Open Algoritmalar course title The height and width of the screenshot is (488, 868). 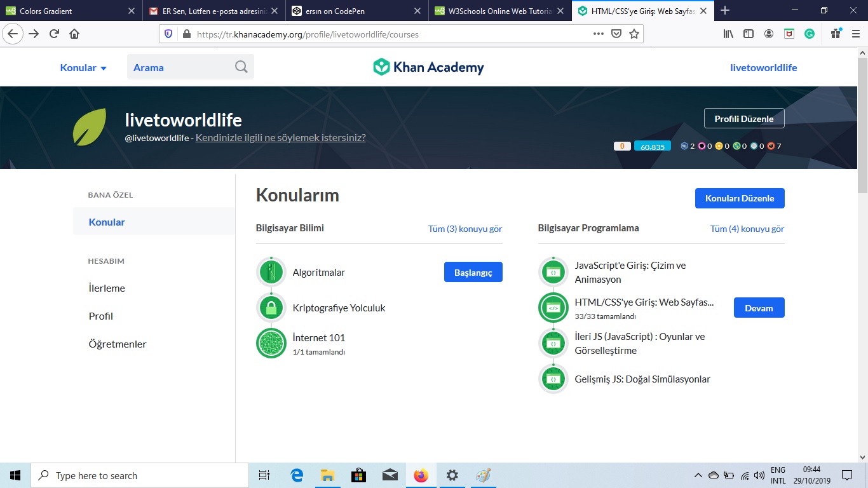click(319, 272)
